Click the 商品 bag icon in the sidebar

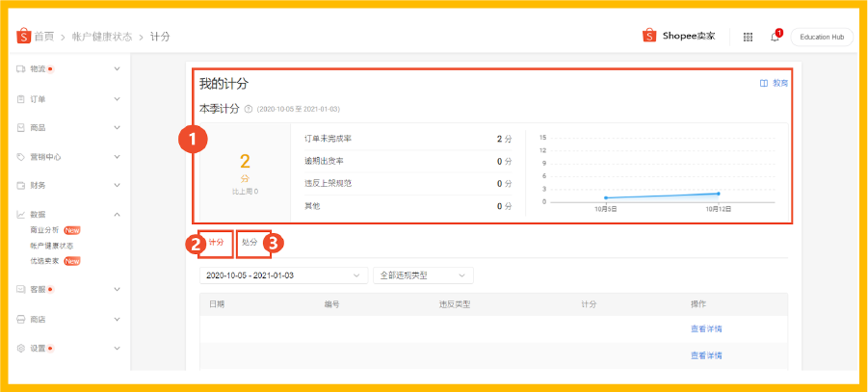point(21,128)
